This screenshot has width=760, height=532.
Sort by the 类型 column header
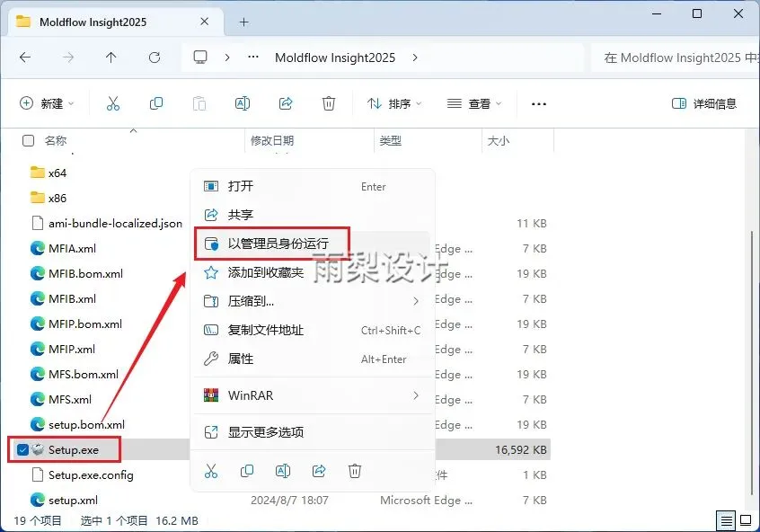(390, 140)
